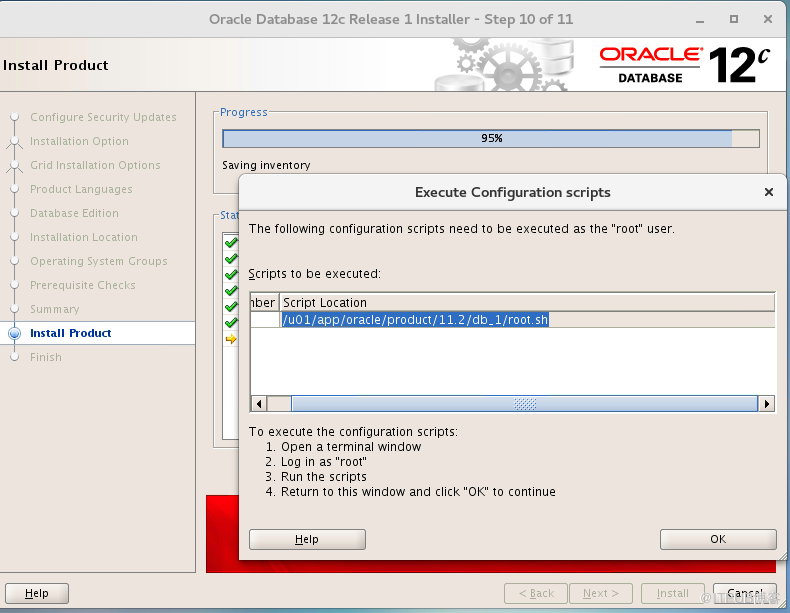The width and height of the screenshot is (790, 613).
Task: Open Help in the main installer window
Action: tap(37, 593)
